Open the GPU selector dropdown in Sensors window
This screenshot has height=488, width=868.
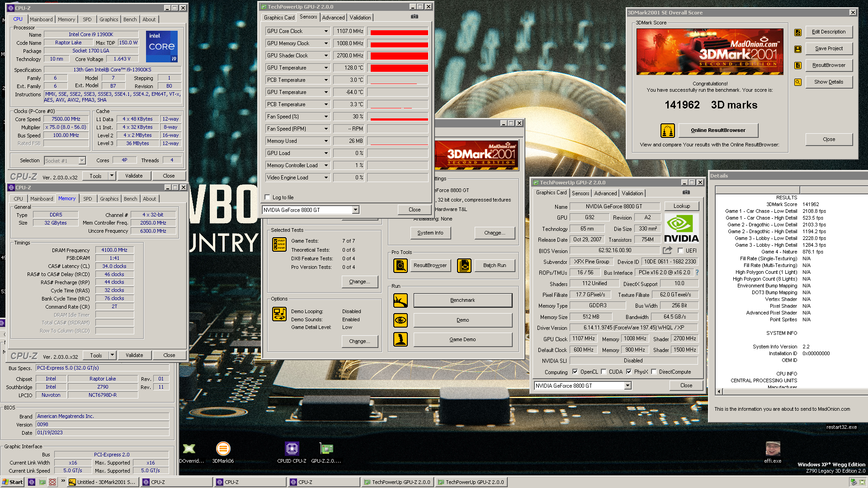click(x=356, y=210)
